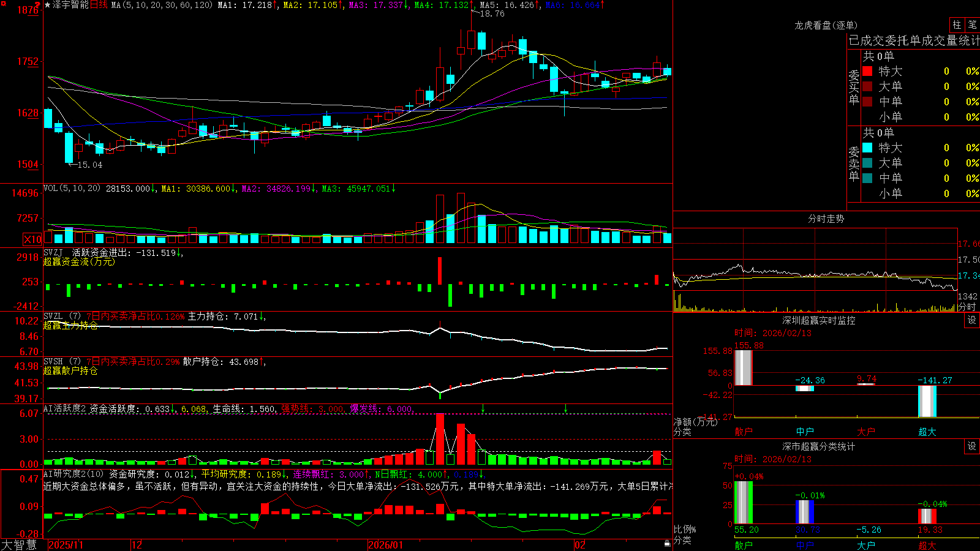Open 设 settings for 深圳超赢实时监控
This screenshot has width=980, height=551.
(x=972, y=320)
